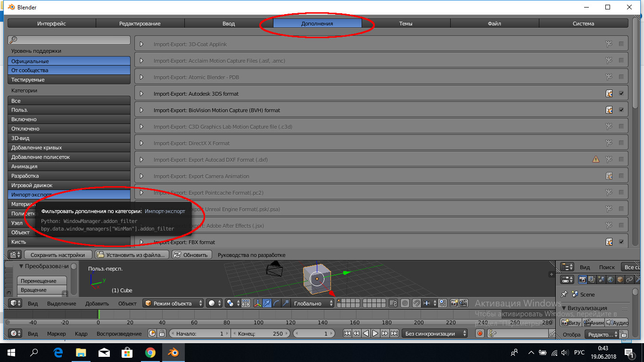
Task: Open the Render properties camera tab
Action: pos(582,280)
